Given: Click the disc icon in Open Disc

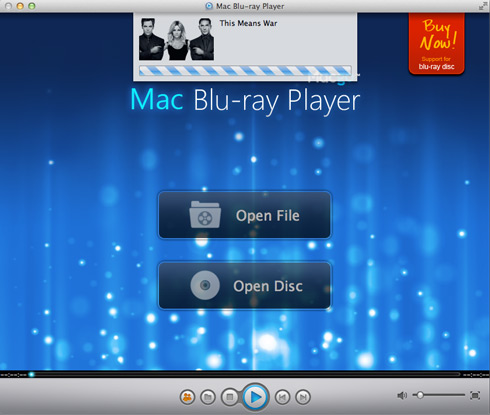Looking at the screenshot, I should [x=205, y=285].
